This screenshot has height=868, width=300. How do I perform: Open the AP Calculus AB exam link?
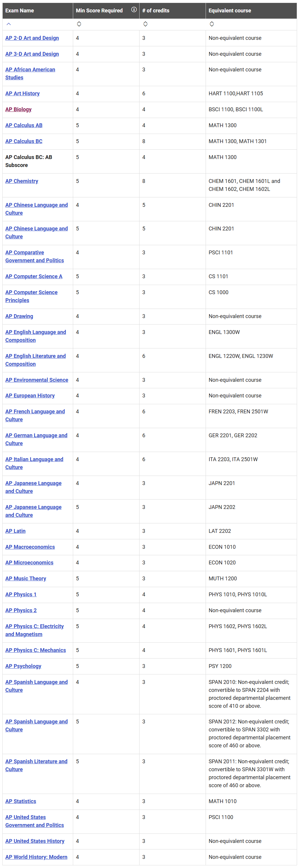click(x=24, y=125)
